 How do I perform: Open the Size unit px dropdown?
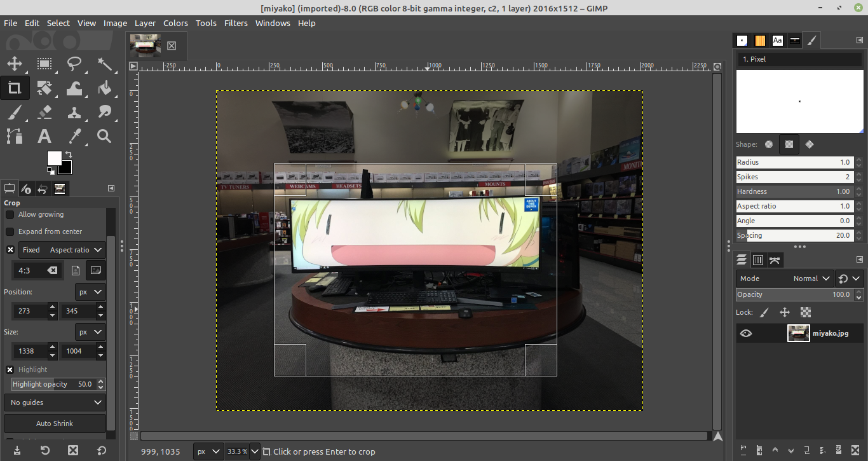[90, 332]
